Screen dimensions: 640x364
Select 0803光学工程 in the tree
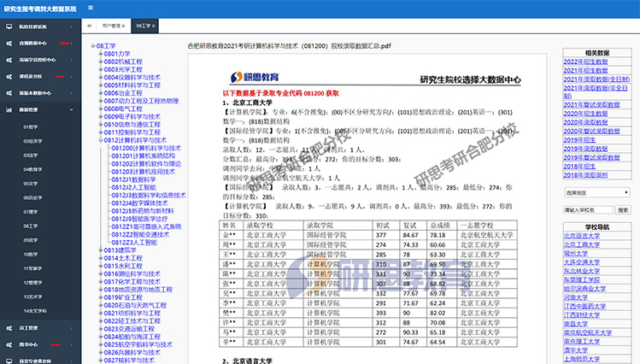pos(123,69)
